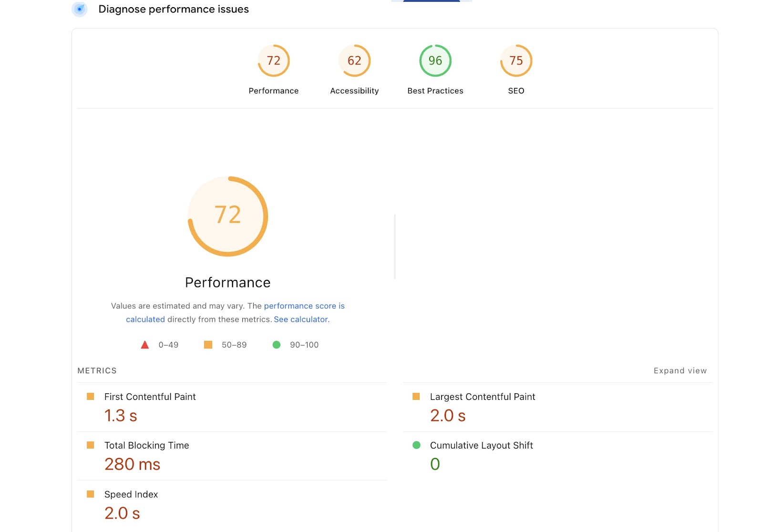763x532 pixels.
Task: Select the Performance score gauge 72
Action: coord(274,61)
